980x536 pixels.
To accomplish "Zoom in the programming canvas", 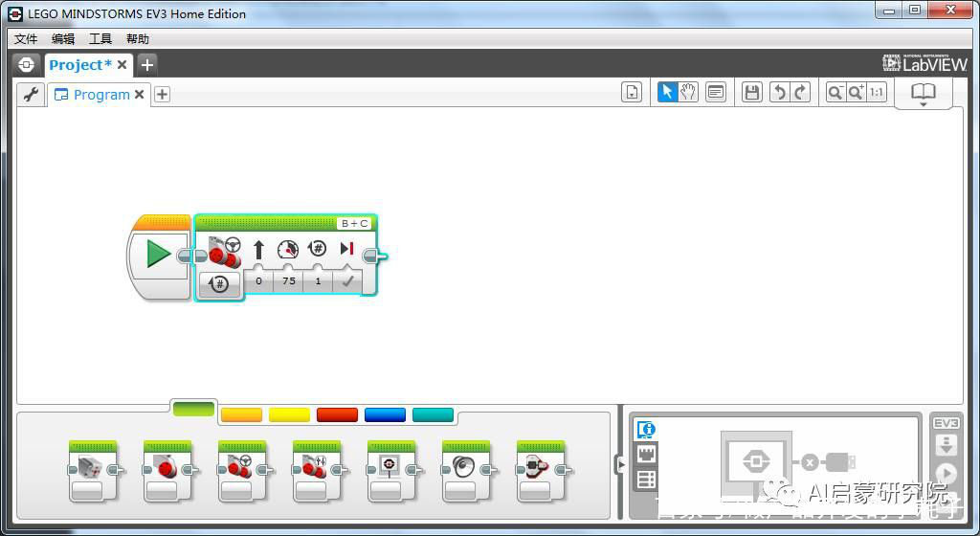I will coord(856,93).
